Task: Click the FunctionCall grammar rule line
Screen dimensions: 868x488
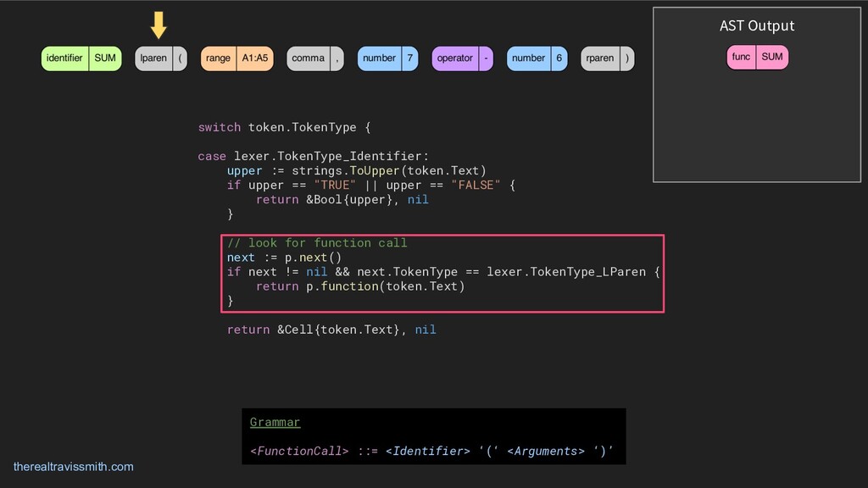Action: 431,451
